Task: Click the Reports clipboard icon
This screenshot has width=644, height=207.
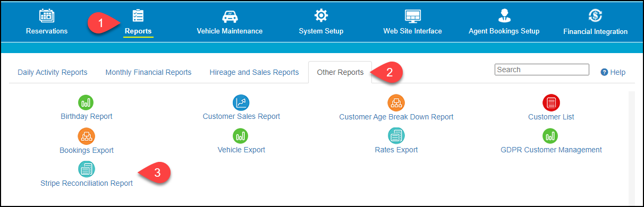Action: click(x=138, y=16)
